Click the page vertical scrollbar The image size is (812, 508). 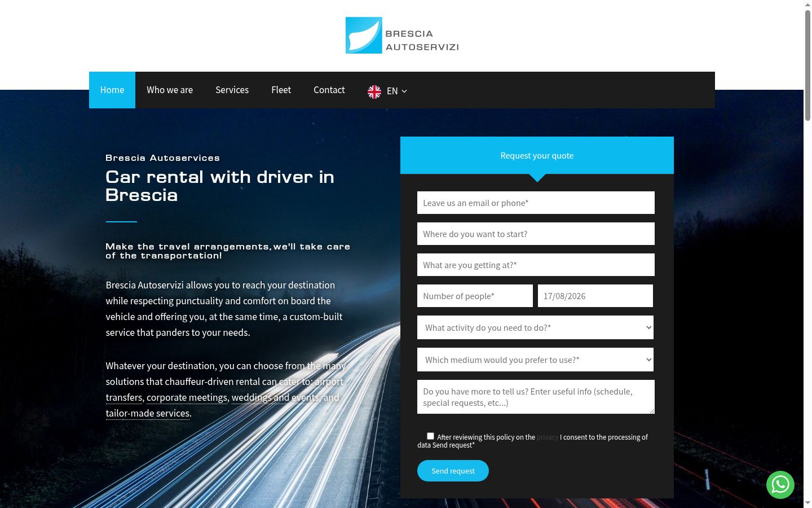coord(807,254)
